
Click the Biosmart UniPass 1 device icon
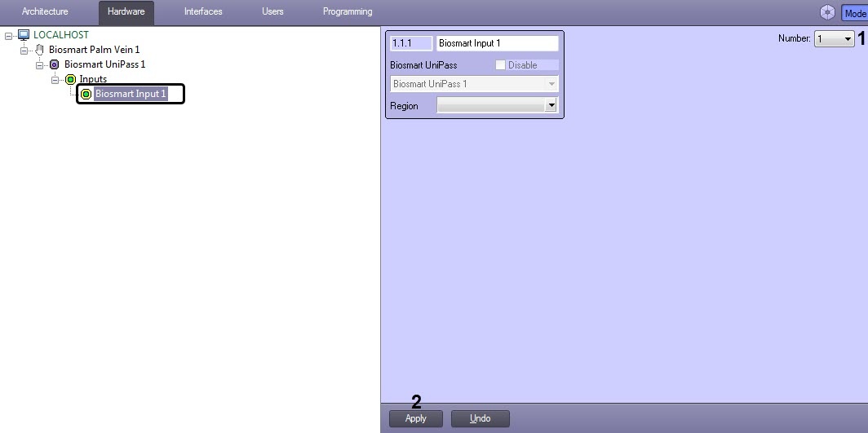point(54,64)
